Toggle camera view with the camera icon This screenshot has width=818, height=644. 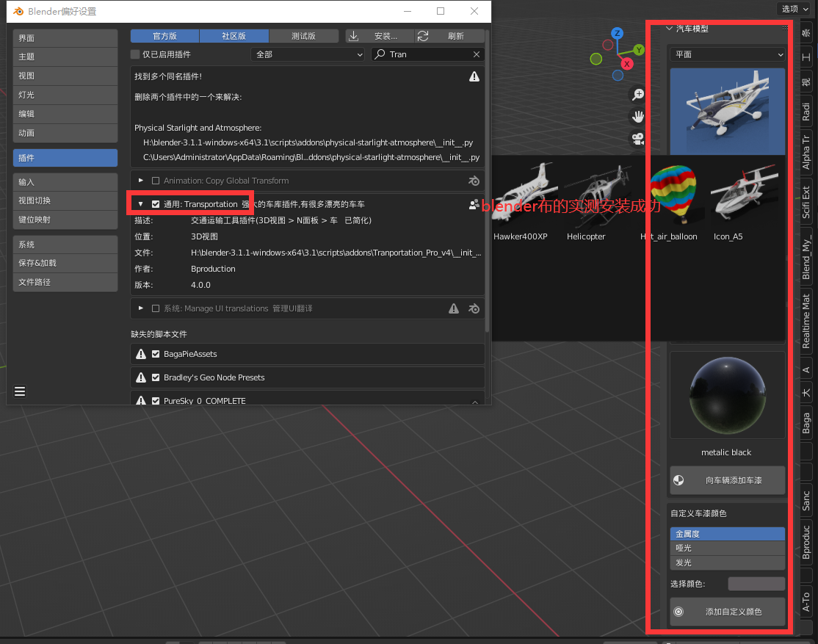[638, 139]
